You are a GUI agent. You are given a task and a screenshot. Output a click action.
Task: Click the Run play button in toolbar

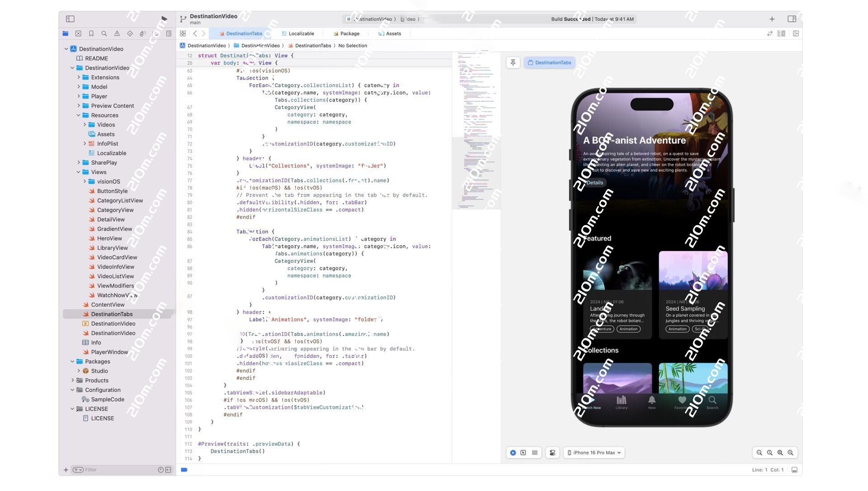pos(164,19)
